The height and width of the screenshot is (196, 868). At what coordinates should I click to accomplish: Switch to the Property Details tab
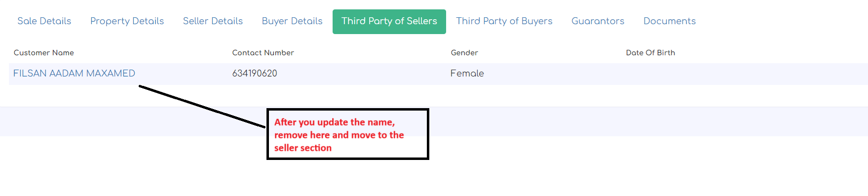pos(127,21)
